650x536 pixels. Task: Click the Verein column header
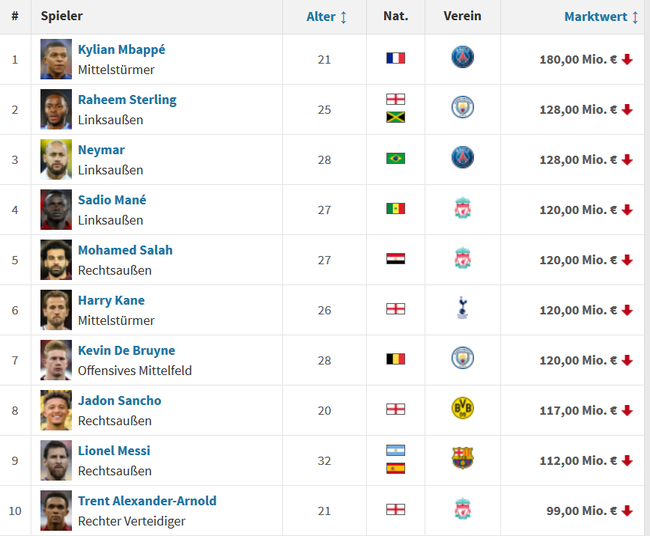click(x=462, y=17)
